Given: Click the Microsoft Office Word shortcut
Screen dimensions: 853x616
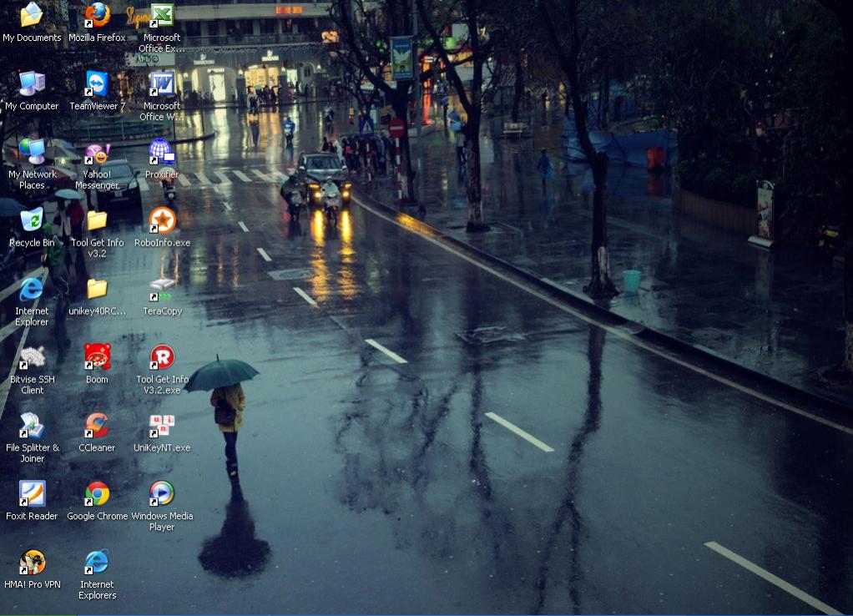Looking at the screenshot, I should [162, 84].
